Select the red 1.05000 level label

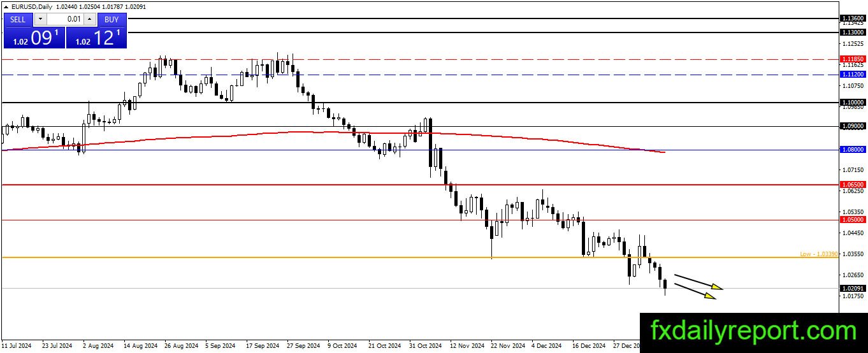tap(853, 219)
